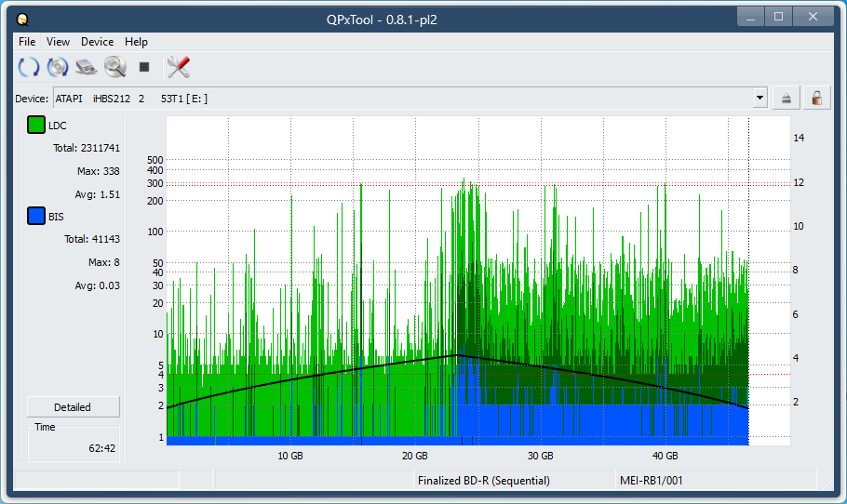Click the 500 label on the left axis
The height and width of the screenshot is (504, 847).
coord(155,160)
